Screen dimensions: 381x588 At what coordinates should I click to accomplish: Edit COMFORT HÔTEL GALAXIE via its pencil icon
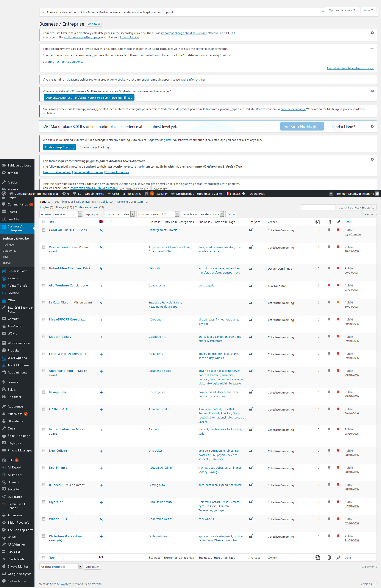point(101,230)
